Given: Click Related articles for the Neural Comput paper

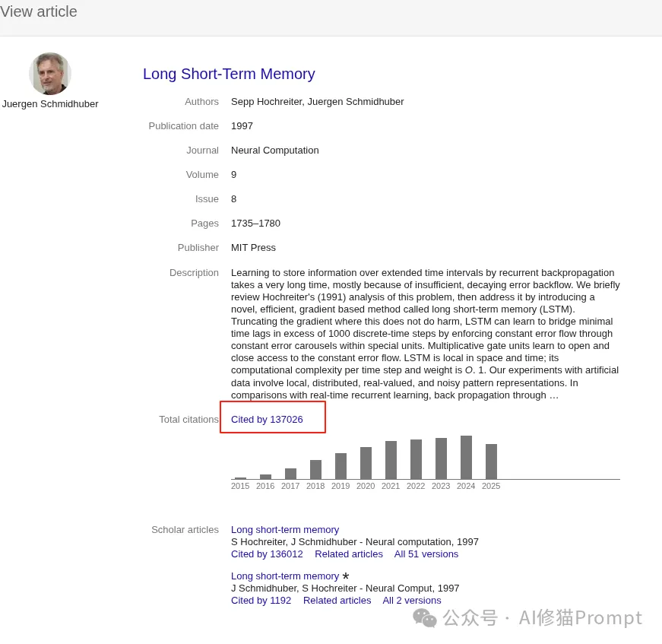Looking at the screenshot, I should (337, 600).
